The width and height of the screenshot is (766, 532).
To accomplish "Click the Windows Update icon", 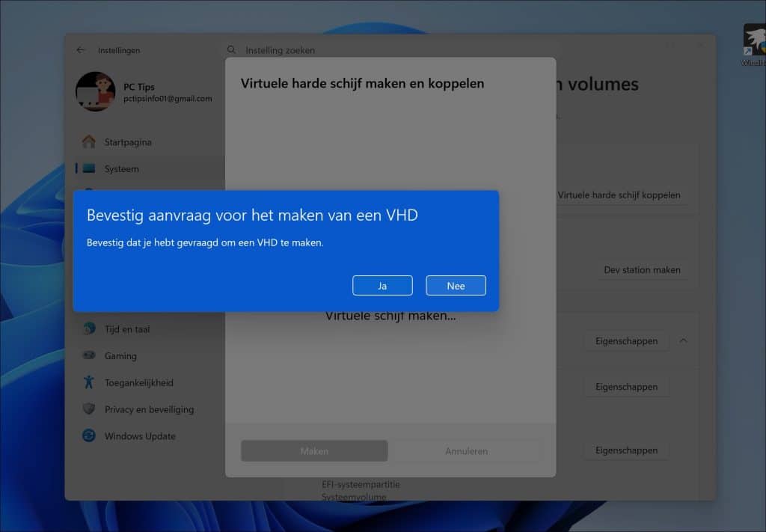I will (89, 435).
